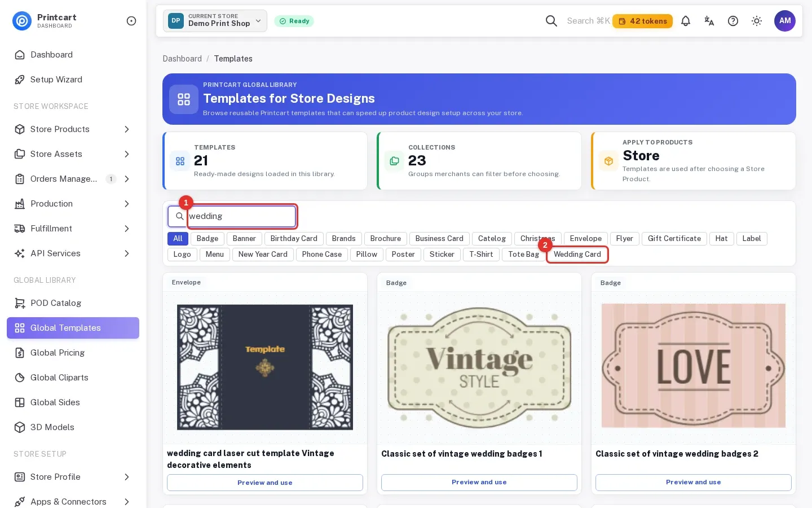Open the search magnifier in top bar
Viewport: 812px width, 508px height.
click(x=551, y=21)
